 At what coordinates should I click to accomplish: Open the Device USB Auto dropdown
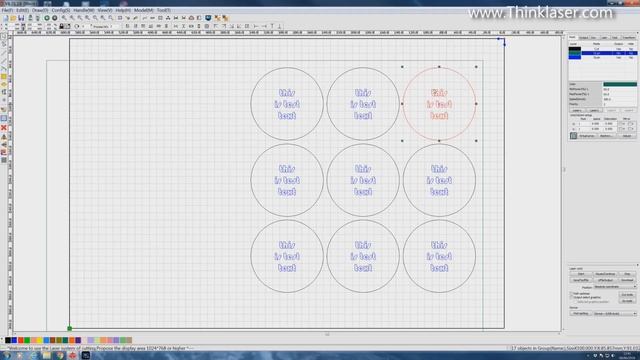click(x=615, y=313)
